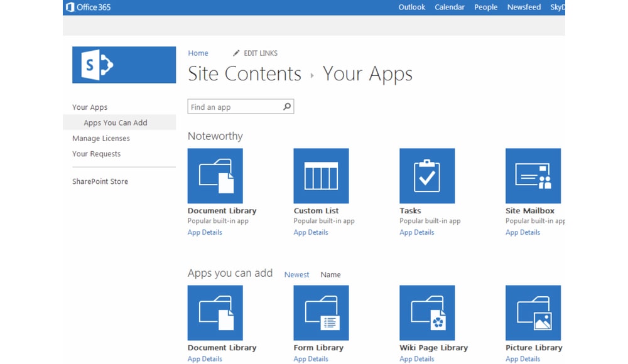Open Manage Licenses in the sidebar
Viewport: 628px width, 364px height.
(x=101, y=138)
